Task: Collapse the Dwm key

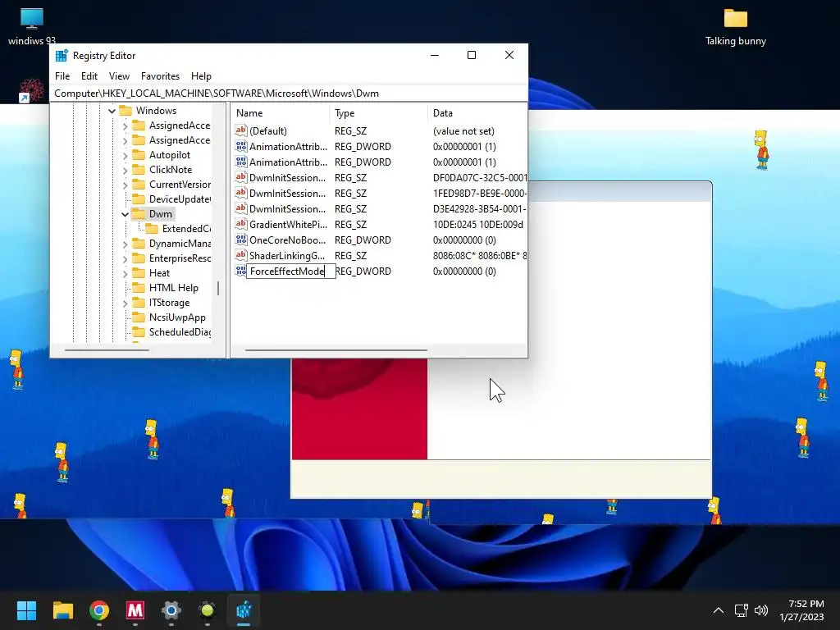Action: (x=125, y=214)
